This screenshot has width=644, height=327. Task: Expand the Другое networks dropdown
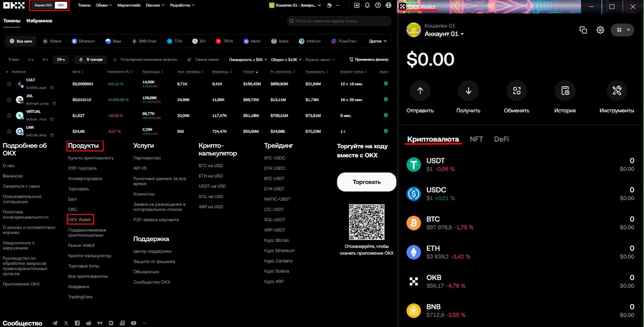click(x=378, y=41)
